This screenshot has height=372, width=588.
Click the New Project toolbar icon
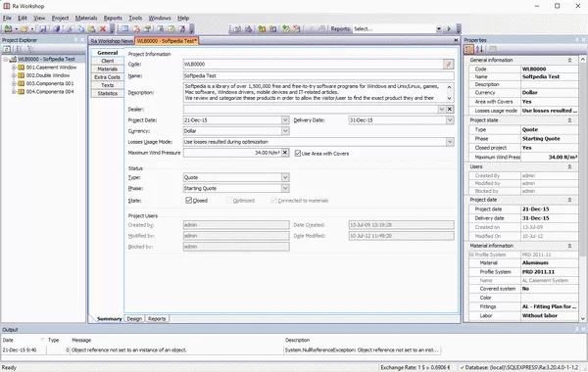point(8,28)
